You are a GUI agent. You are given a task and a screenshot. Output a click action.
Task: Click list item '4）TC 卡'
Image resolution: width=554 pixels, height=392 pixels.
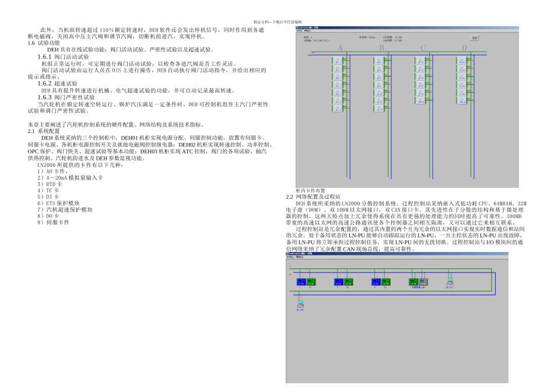(48, 191)
